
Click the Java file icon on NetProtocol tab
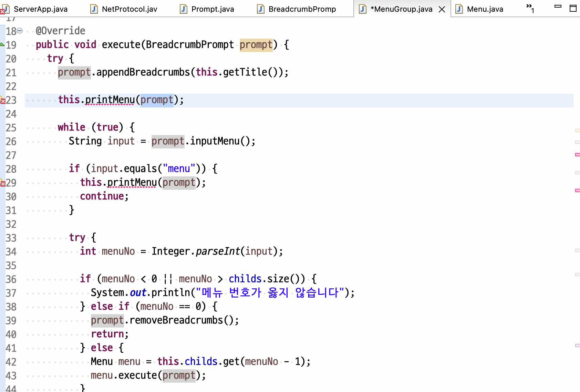[94, 9]
